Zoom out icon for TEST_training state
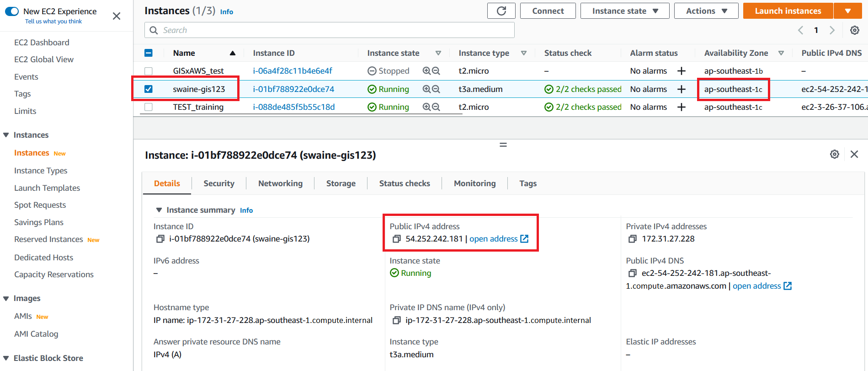868x371 pixels. click(x=436, y=107)
